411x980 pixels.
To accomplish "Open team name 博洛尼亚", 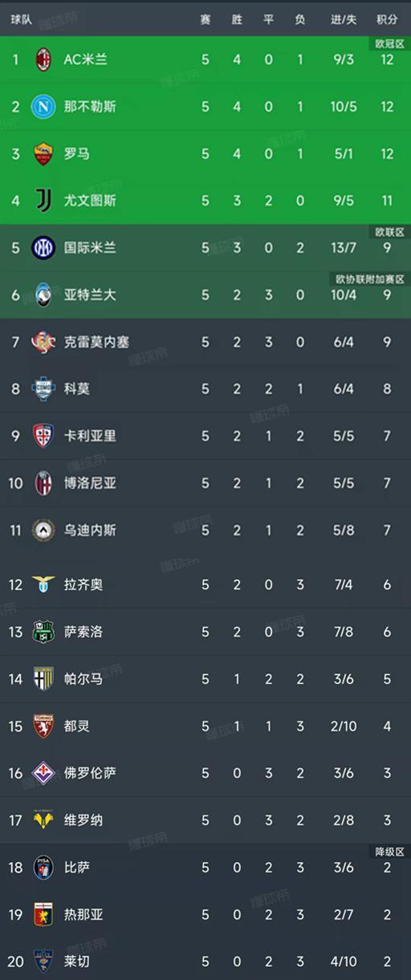I will coord(90,483).
